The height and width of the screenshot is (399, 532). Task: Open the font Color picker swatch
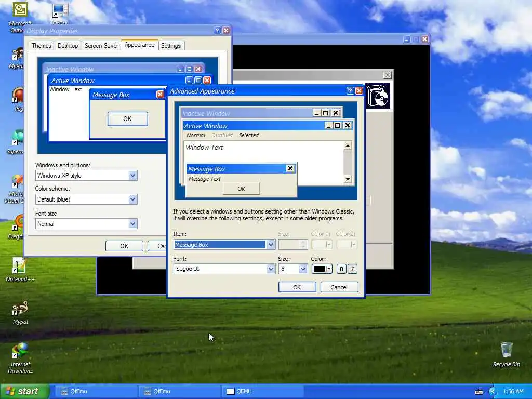(322, 269)
